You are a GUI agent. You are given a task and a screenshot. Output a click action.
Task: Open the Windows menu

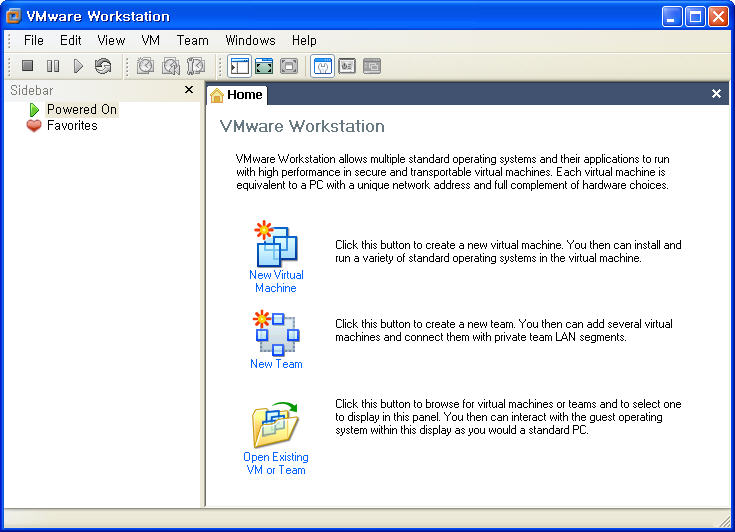[x=250, y=40]
